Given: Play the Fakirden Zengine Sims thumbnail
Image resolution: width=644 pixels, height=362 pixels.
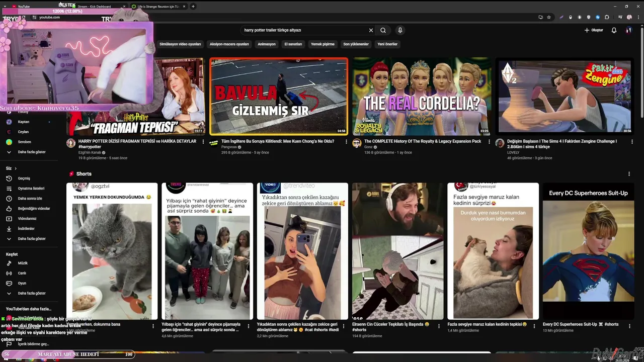Looking at the screenshot, I should click(564, 97).
